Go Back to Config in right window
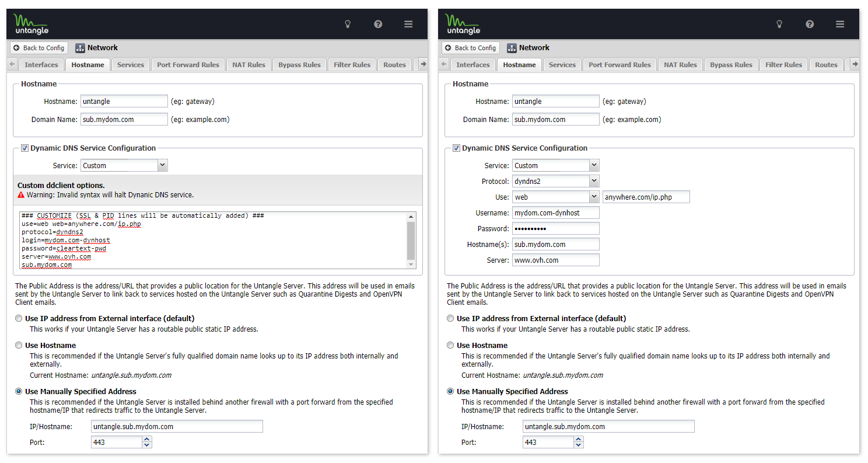The width and height of the screenshot is (868, 463). click(470, 48)
